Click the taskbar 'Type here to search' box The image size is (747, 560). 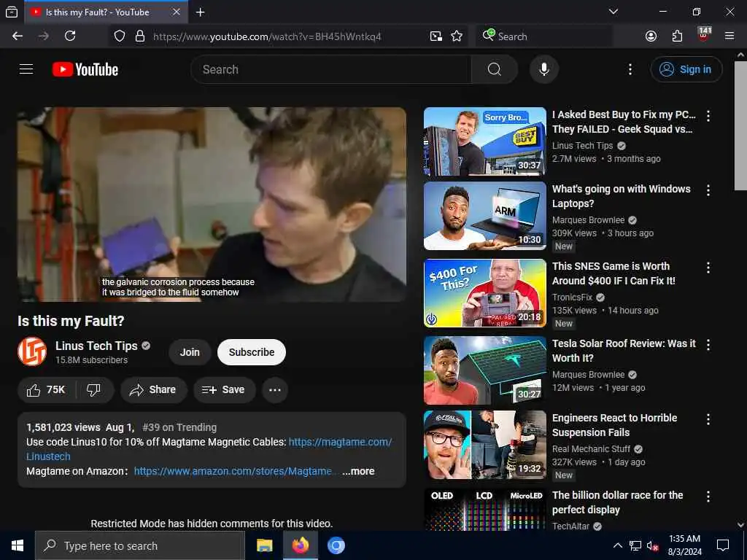tap(140, 545)
